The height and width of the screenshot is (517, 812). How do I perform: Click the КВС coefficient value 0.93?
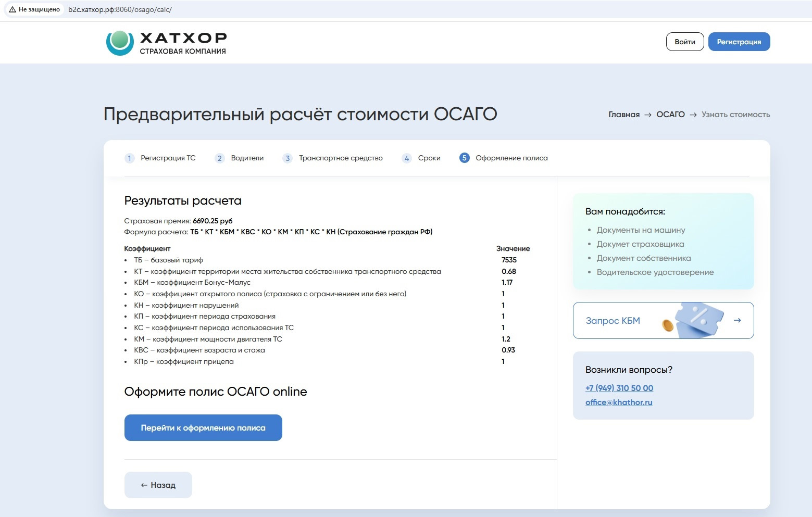pos(508,350)
